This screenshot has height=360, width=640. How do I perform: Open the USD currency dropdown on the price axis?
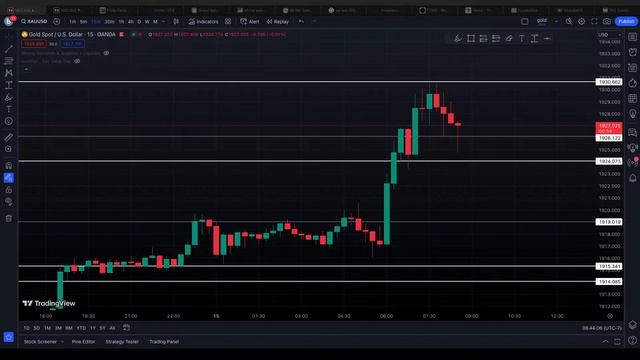[610, 35]
